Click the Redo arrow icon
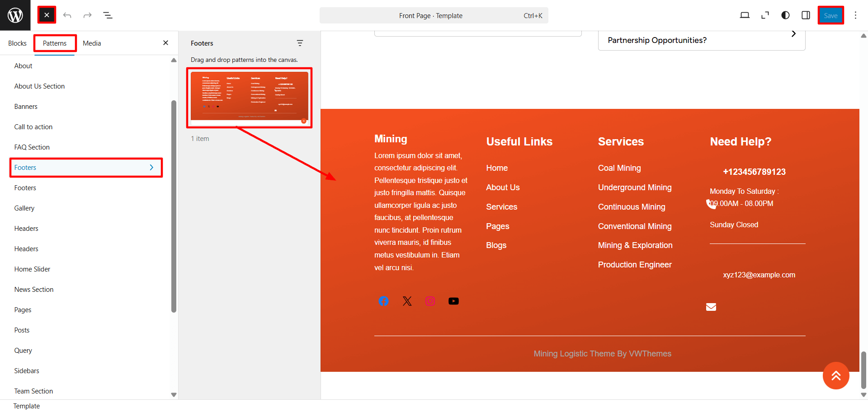868x412 pixels. pyautogui.click(x=87, y=15)
